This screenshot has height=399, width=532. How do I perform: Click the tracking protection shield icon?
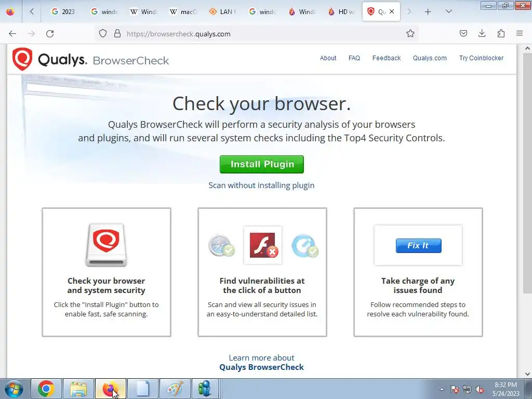coord(103,34)
